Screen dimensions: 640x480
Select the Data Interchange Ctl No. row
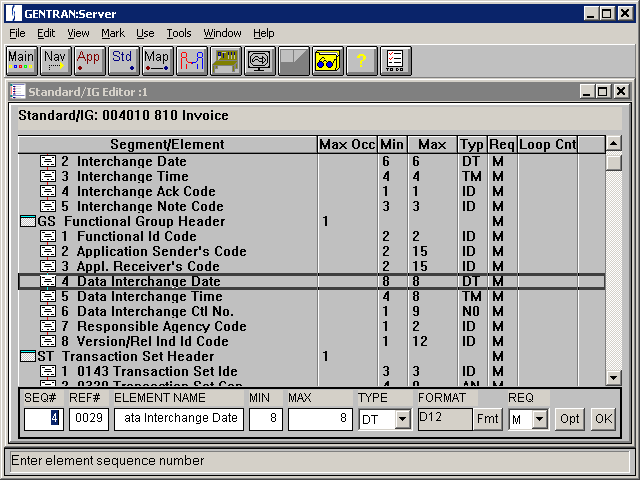point(311,311)
